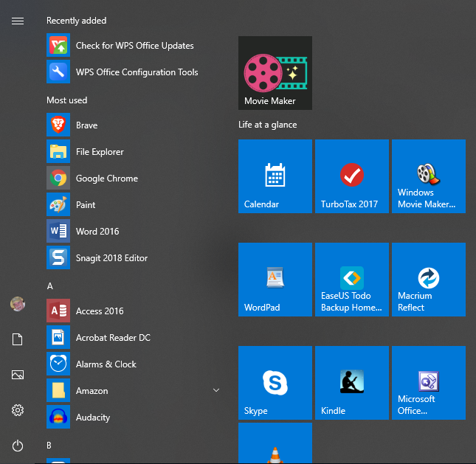Open Documents from the sidebar page icon
476x464 pixels.
(18, 339)
